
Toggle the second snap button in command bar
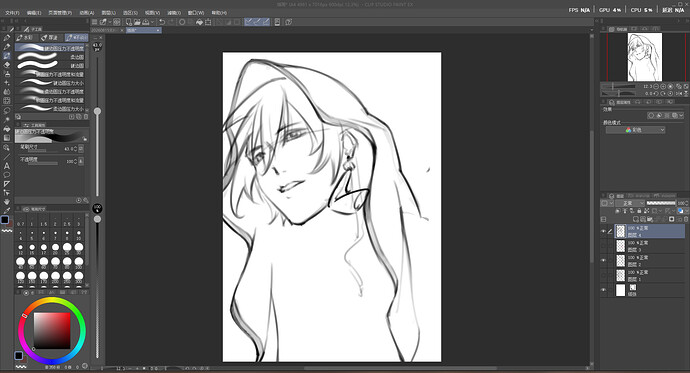click(257, 22)
